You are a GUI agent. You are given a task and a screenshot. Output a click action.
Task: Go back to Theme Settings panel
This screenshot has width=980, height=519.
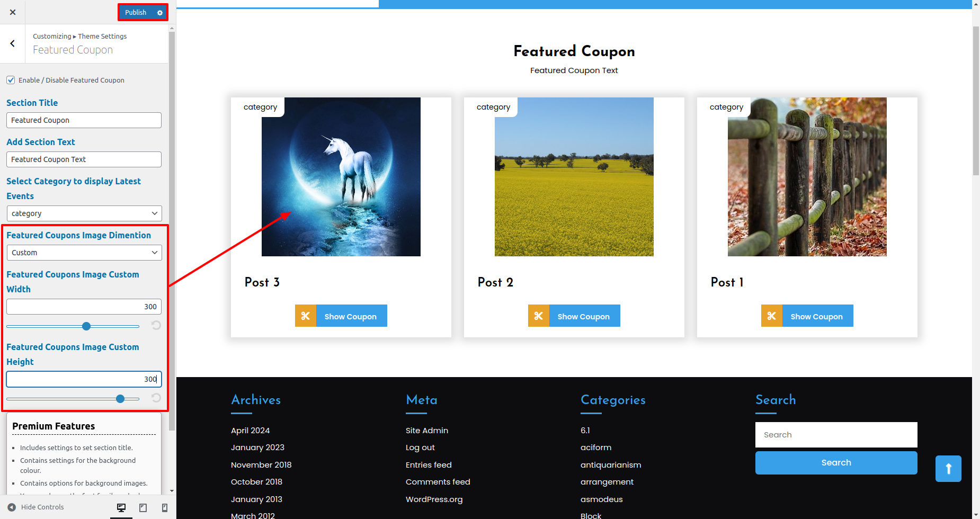pyautogui.click(x=12, y=43)
